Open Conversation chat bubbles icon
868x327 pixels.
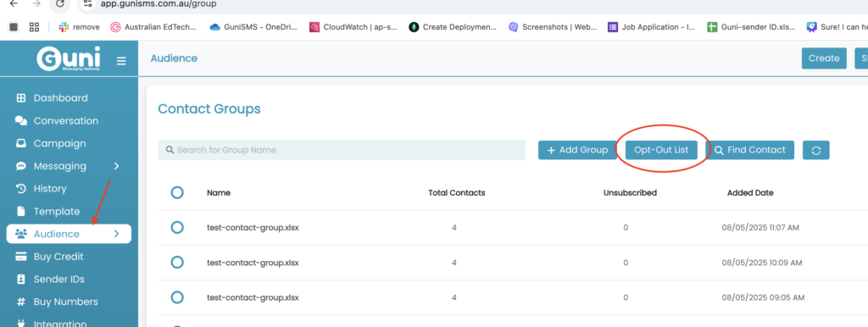coord(21,120)
